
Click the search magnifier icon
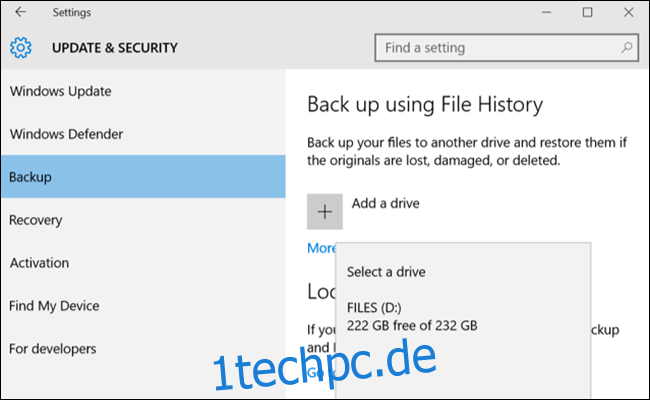click(x=626, y=47)
